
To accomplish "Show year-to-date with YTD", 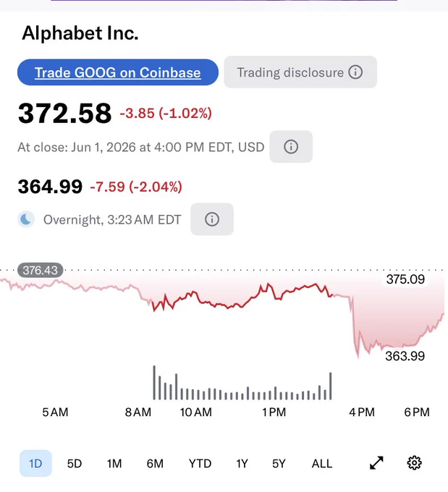I will pyautogui.click(x=200, y=464).
